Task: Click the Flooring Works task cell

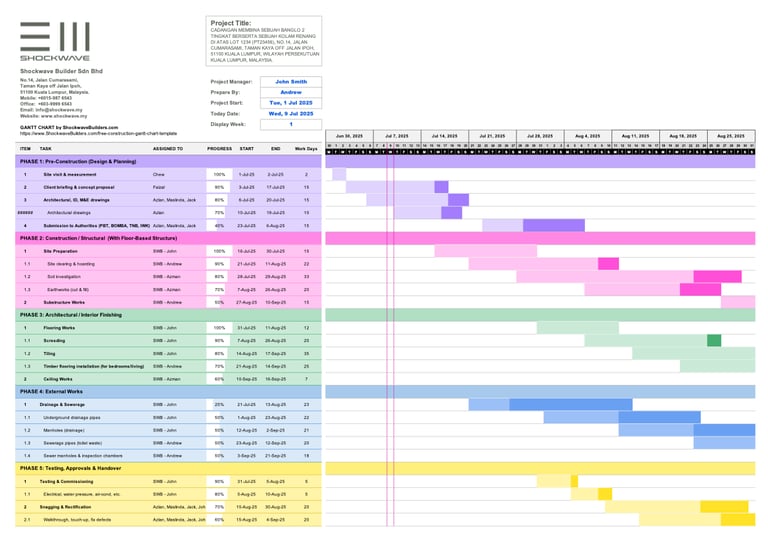Action: (59, 328)
